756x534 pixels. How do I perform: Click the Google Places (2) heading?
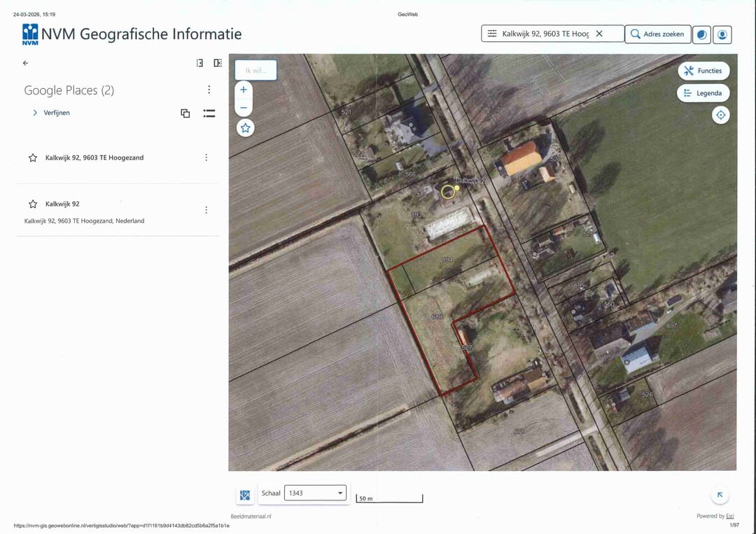coord(69,90)
